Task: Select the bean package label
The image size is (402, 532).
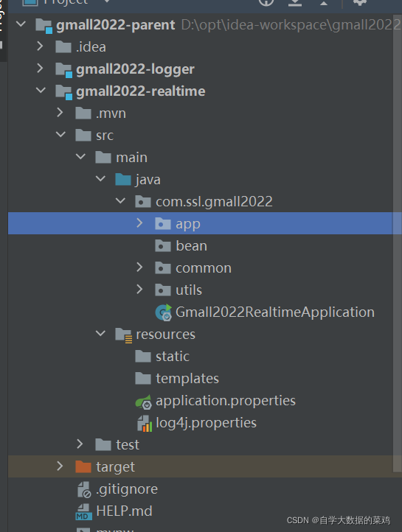Action: point(192,245)
